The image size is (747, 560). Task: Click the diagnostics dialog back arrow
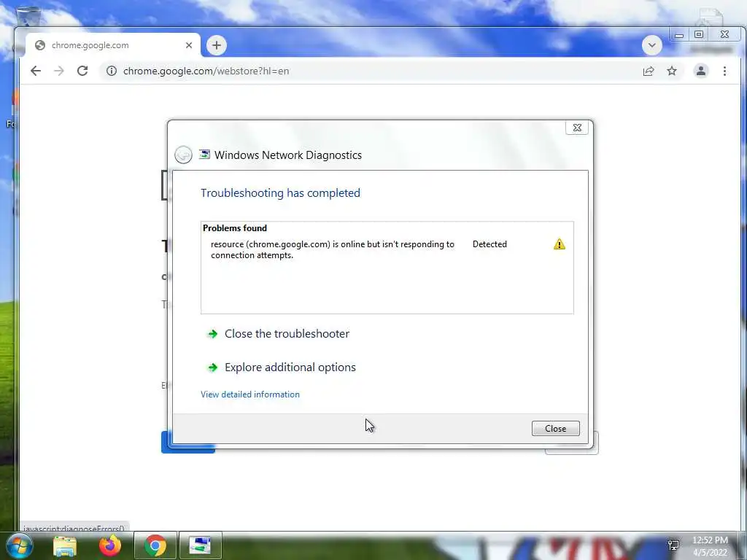click(x=183, y=155)
